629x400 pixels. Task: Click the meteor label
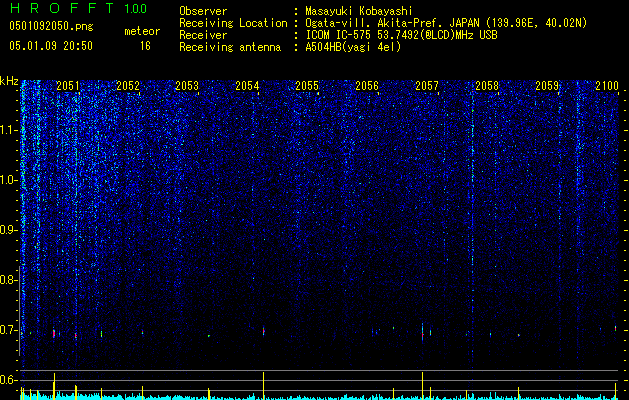point(142,31)
